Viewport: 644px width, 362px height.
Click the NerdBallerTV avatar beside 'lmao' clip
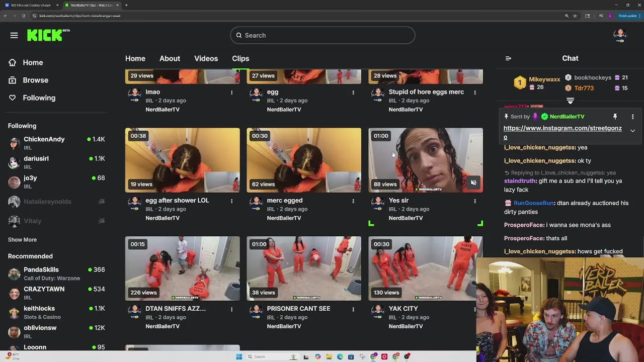pyautogui.click(x=134, y=95)
